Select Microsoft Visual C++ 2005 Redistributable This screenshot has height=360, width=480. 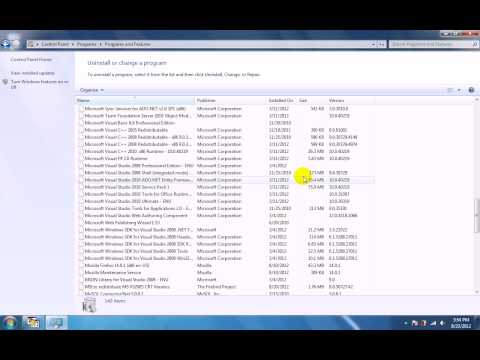[226, 130]
